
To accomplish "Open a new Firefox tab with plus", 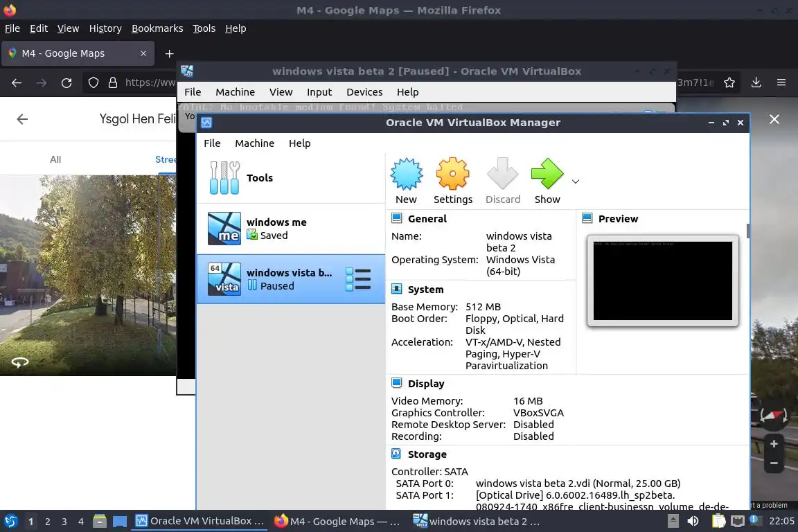I will [170, 53].
